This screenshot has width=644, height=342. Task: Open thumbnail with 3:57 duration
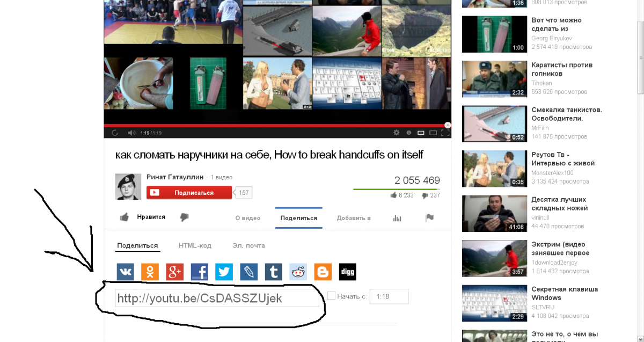pos(495,258)
